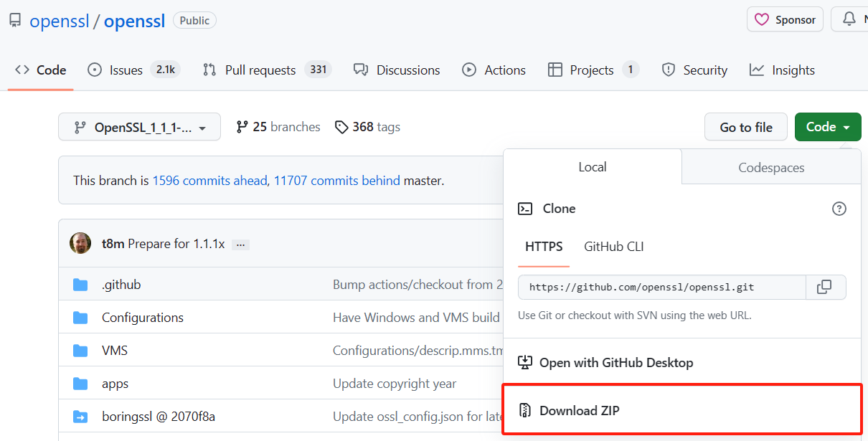This screenshot has height=441, width=868.
Task: Open the Insights tab
Action: 782,70
